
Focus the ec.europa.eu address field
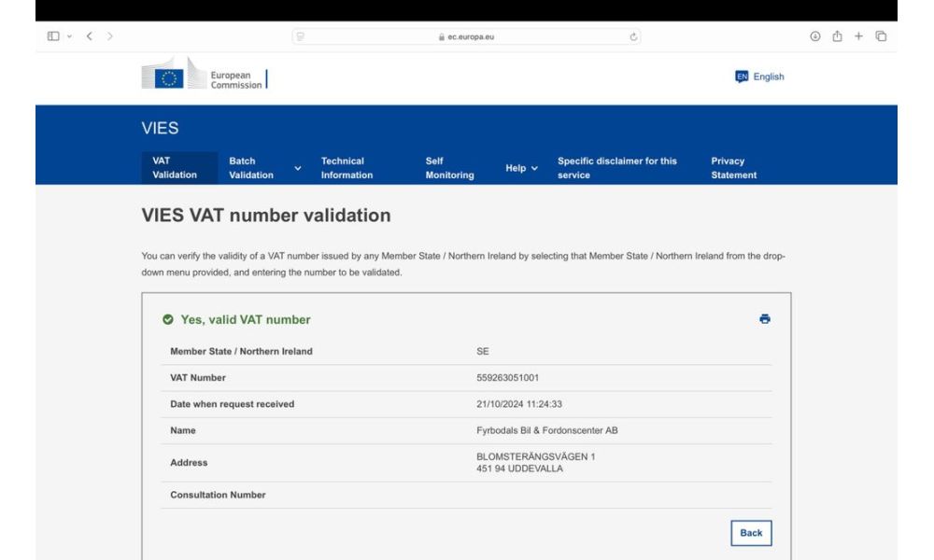[x=466, y=36]
